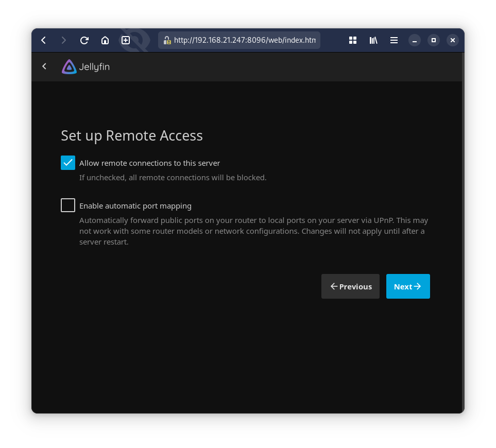The image size is (496, 448).
Task: Open a new tab with plus icon
Action: tap(126, 40)
